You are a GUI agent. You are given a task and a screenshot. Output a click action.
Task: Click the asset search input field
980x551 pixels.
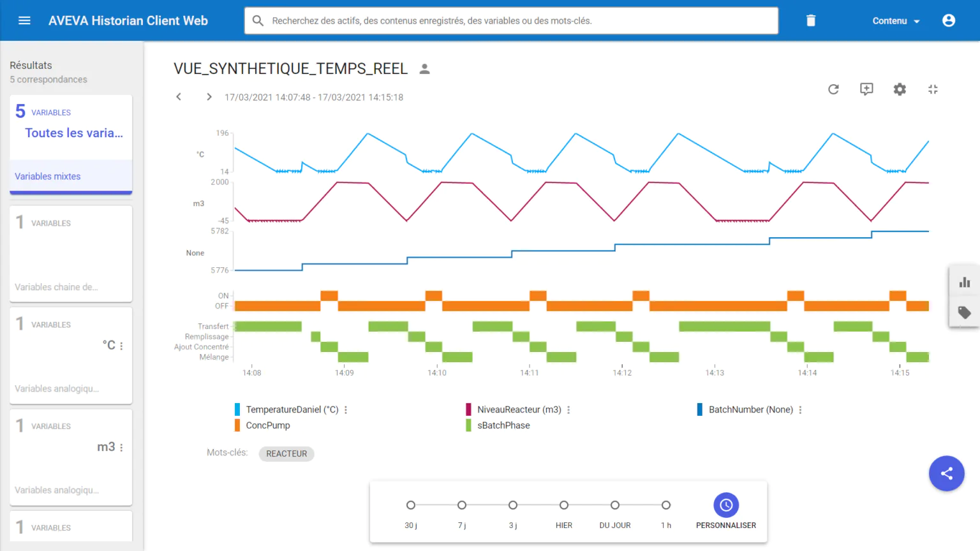click(511, 20)
